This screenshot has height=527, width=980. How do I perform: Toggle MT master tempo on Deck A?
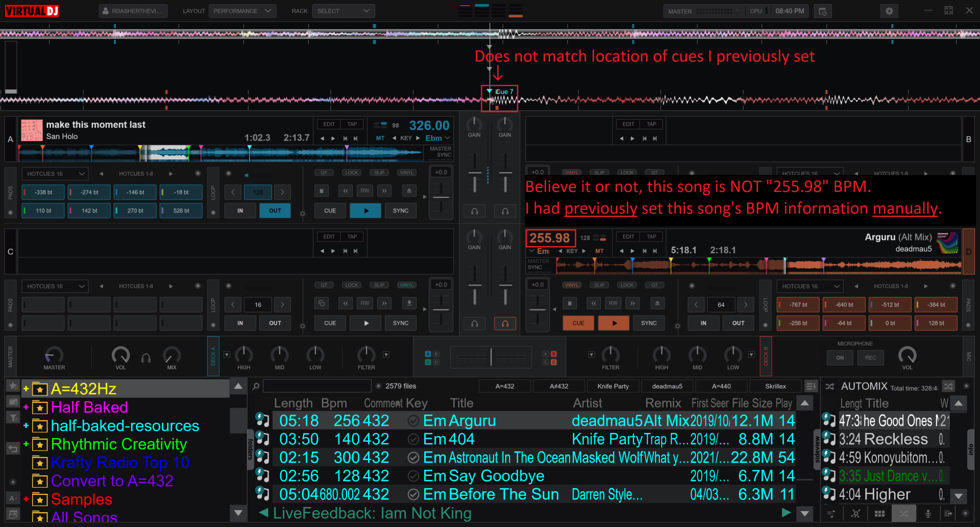click(380, 138)
